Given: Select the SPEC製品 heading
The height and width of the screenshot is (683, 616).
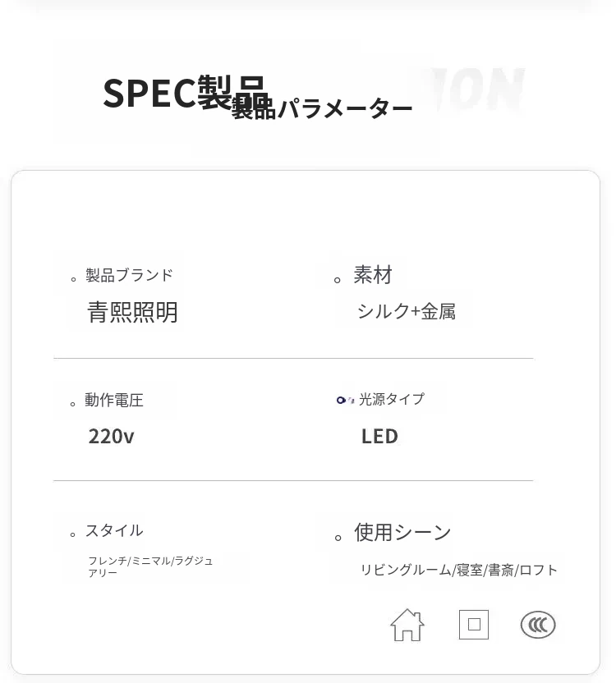Looking at the screenshot, I should point(184,91).
